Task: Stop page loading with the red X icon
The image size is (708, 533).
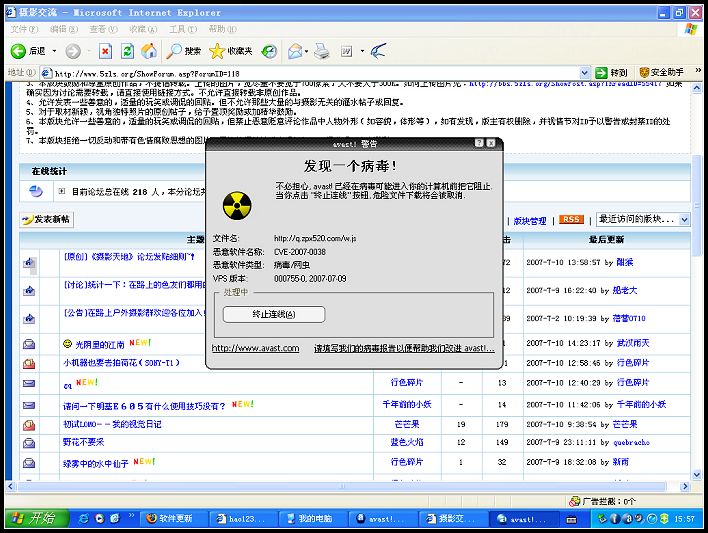Action: click(105, 51)
